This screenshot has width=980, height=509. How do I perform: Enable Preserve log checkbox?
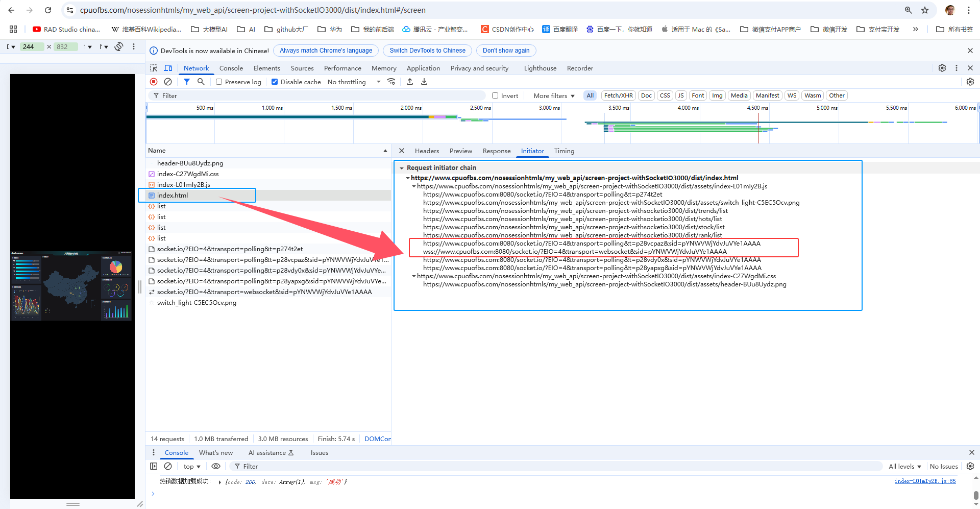click(x=219, y=82)
